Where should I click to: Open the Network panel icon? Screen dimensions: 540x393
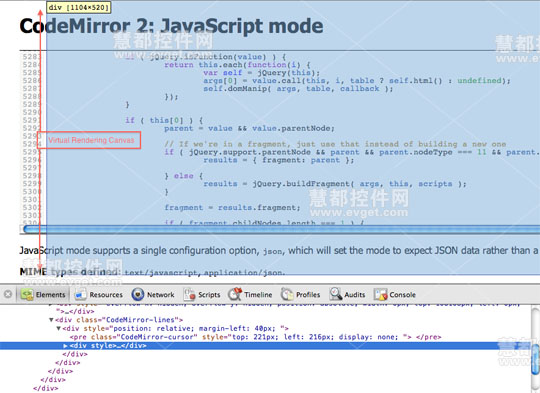point(138,294)
